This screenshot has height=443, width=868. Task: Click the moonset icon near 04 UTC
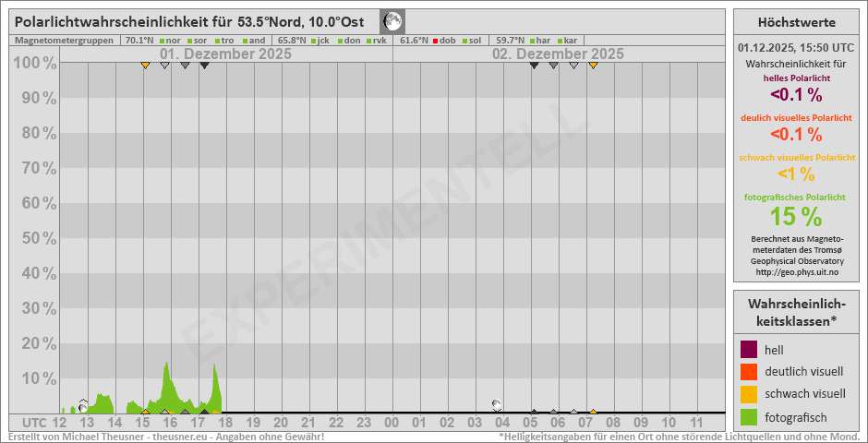(x=497, y=404)
